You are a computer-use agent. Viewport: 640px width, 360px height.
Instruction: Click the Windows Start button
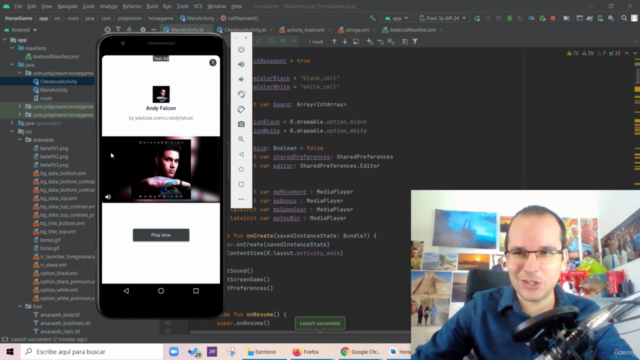[10, 352]
